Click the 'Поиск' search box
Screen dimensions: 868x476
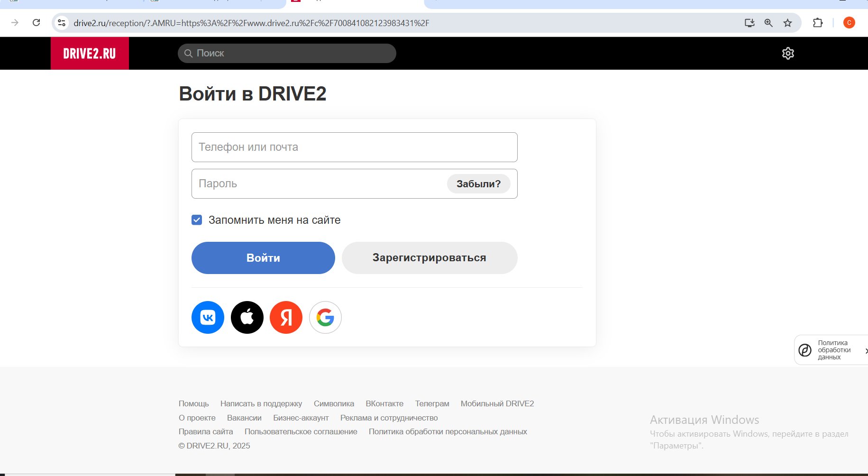(x=287, y=53)
